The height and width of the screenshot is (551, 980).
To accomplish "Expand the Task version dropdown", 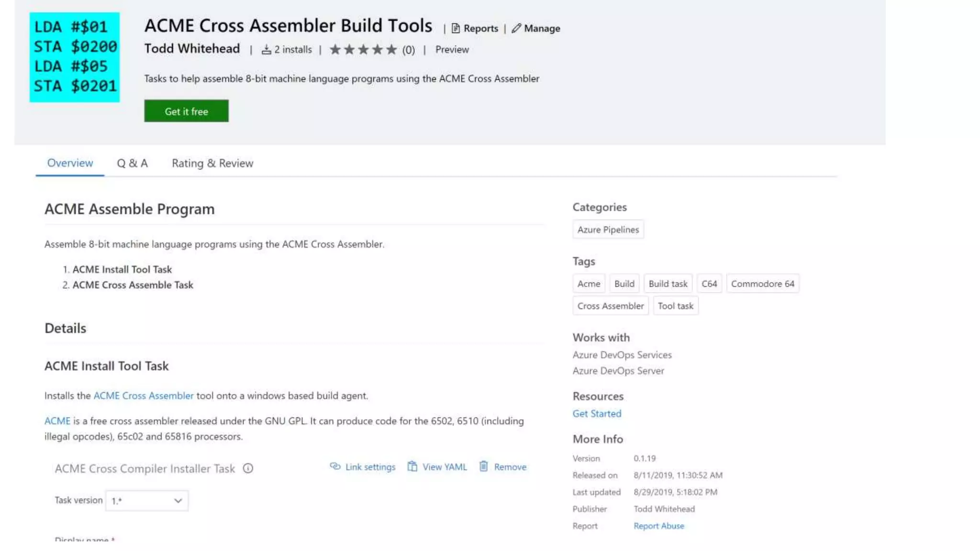I will pyautogui.click(x=146, y=501).
